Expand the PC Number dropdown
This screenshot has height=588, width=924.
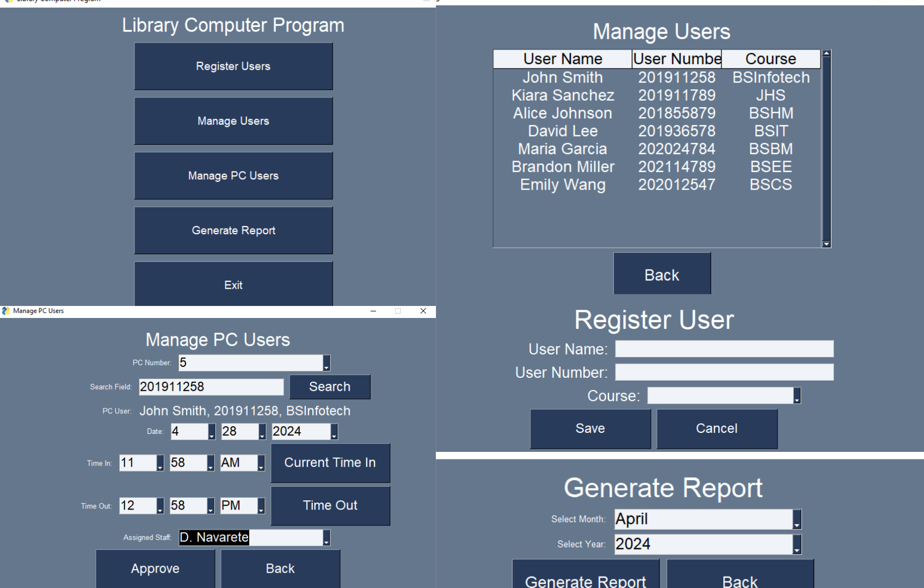click(x=327, y=363)
